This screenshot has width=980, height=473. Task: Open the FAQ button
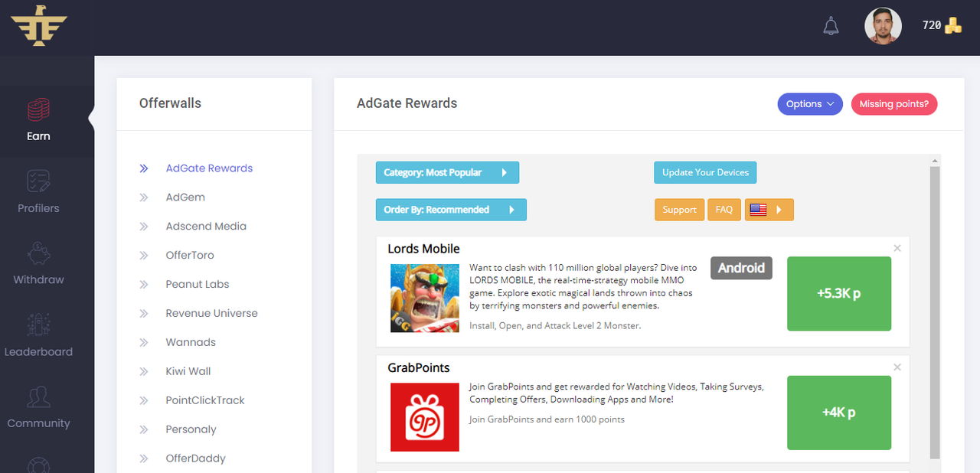[724, 210]
